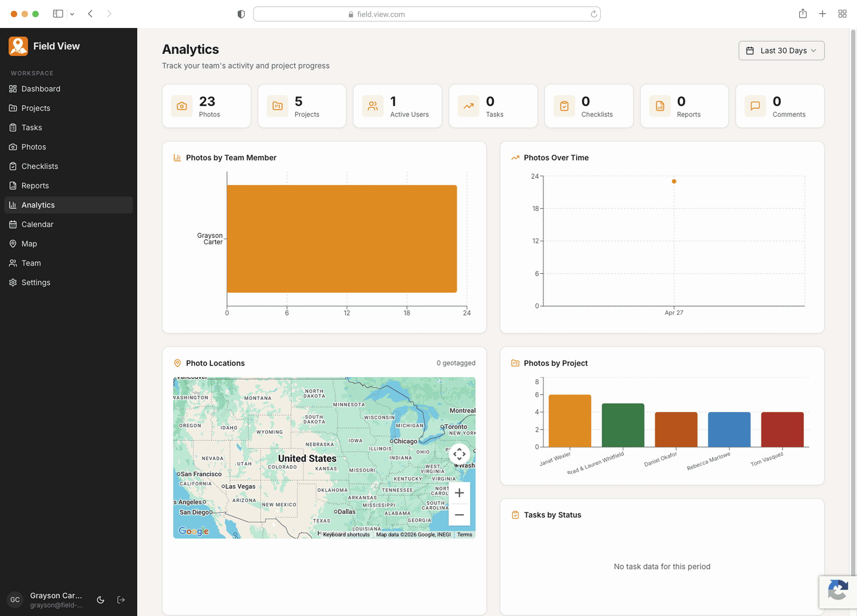Click the Janet Wexler orange bar
The image size is (857, 616).
coord(570,421)
